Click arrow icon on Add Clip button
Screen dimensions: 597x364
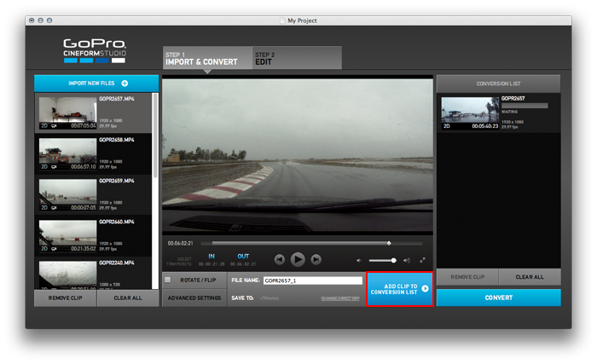426,289
